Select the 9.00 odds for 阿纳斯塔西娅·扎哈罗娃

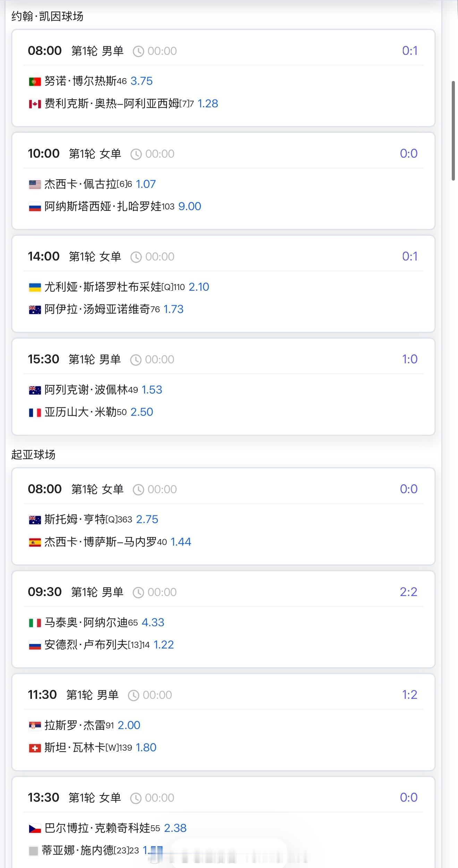click(x=189, y=207)
